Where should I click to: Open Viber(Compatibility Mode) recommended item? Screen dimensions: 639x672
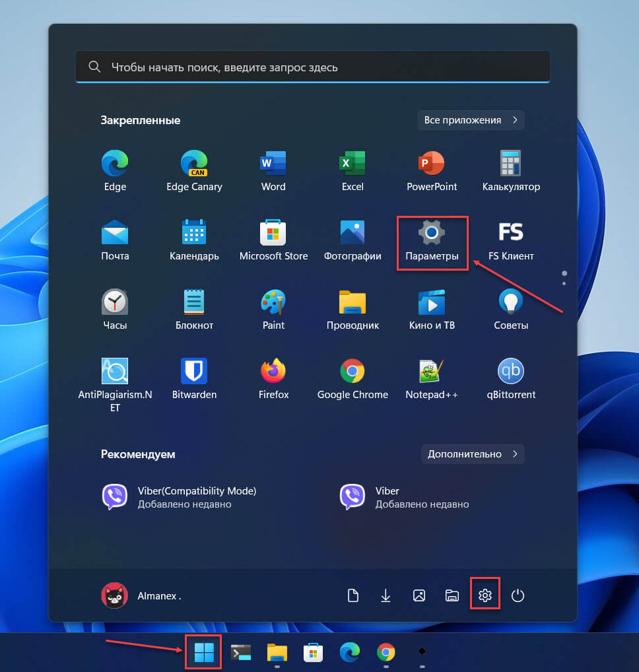179,497
